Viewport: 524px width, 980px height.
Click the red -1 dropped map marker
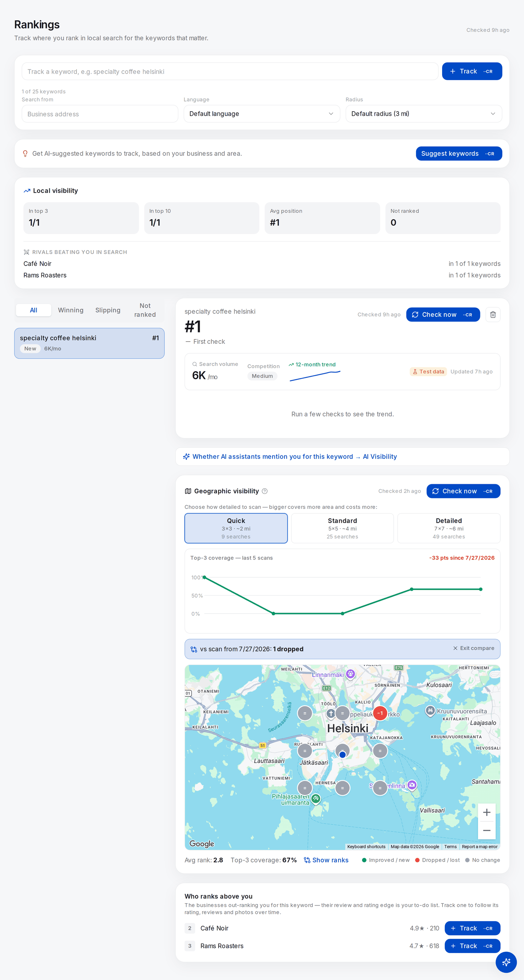point(380,713)
